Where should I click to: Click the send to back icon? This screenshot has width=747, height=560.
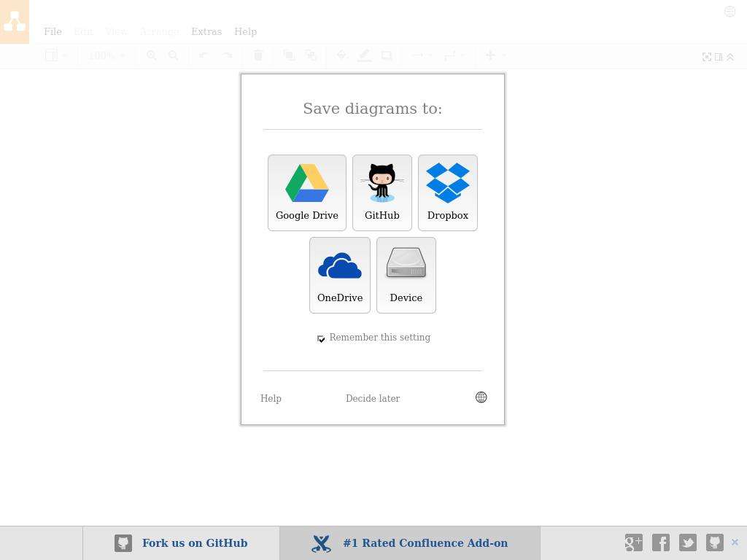(311, 55)
